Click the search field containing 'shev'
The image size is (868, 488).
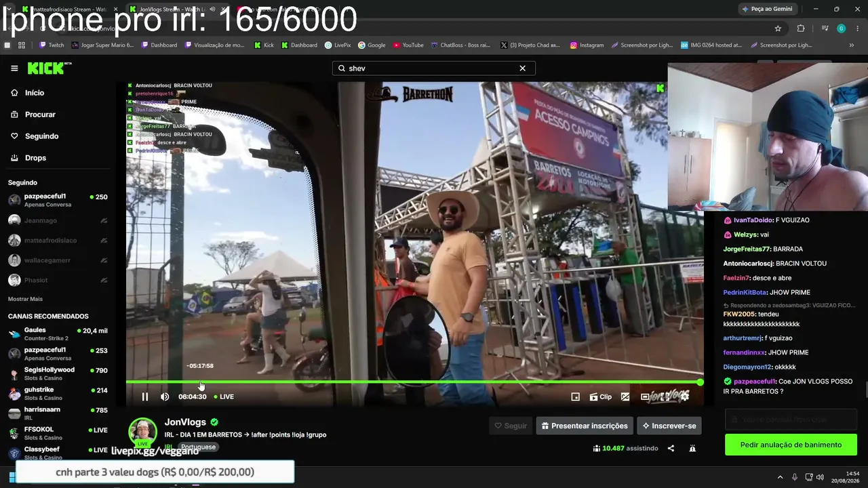click(434, 68)
